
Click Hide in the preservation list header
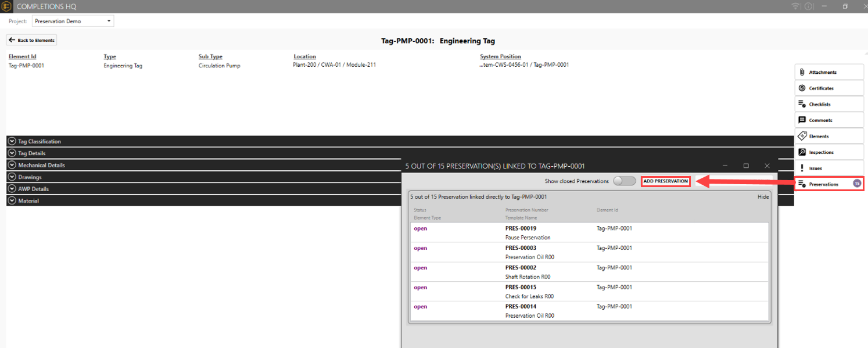763,197
